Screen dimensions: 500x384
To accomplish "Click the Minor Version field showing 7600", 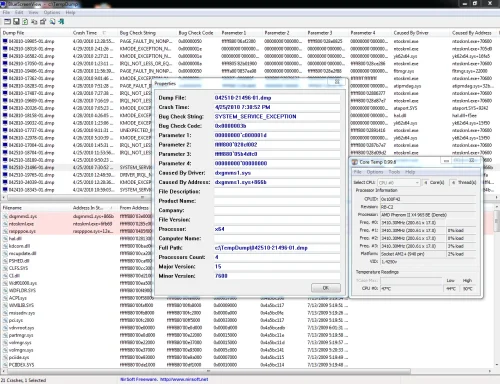I will [277, 276].
